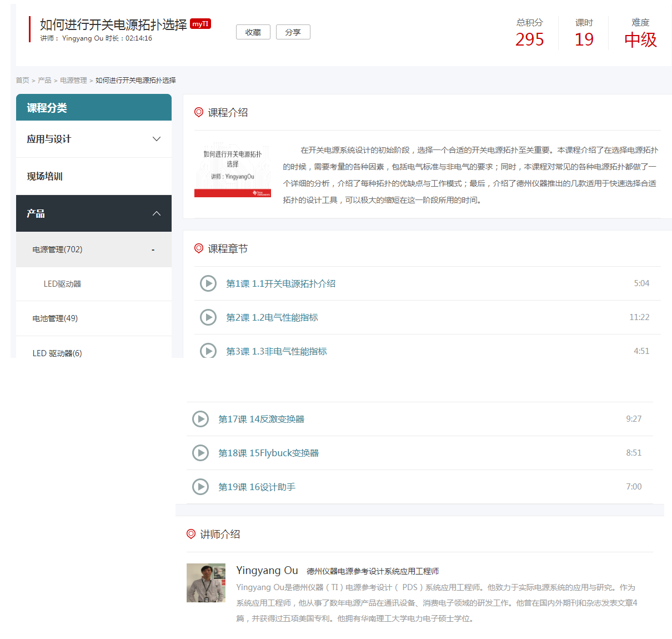
Task: Open link 第19课 16设计助手
Action: pyautogui.click(x=257, y=487)
